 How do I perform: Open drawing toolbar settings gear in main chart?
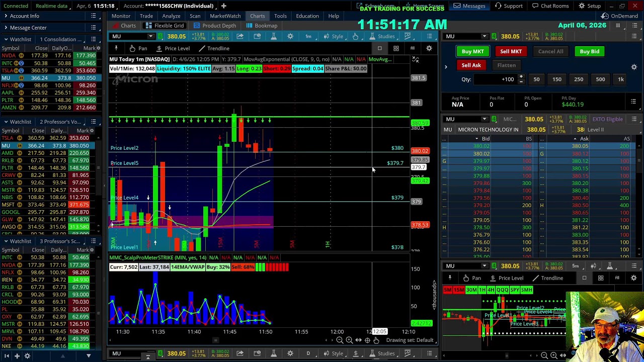(429, 48)
